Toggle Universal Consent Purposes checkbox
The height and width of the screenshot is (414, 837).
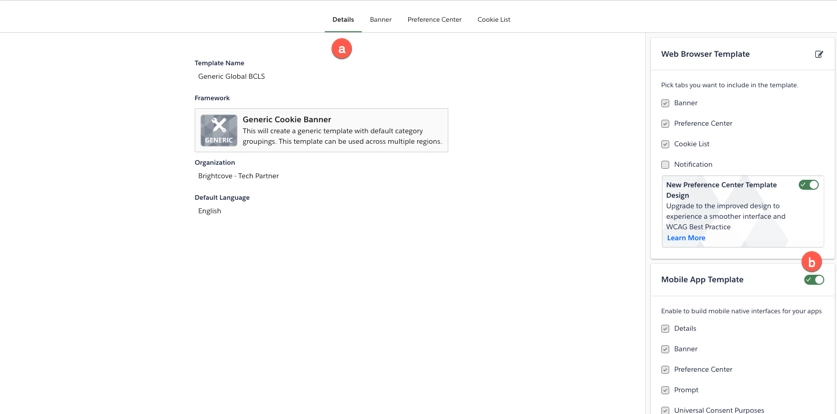click(665, 410)
